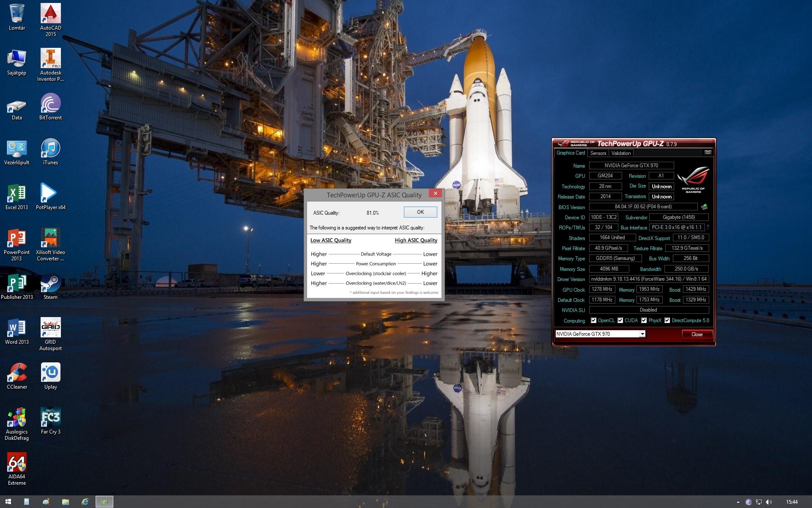Screen dimensions: 812x508
Task: Switch to the Sensors tab
Action: [x=598, y=153]
